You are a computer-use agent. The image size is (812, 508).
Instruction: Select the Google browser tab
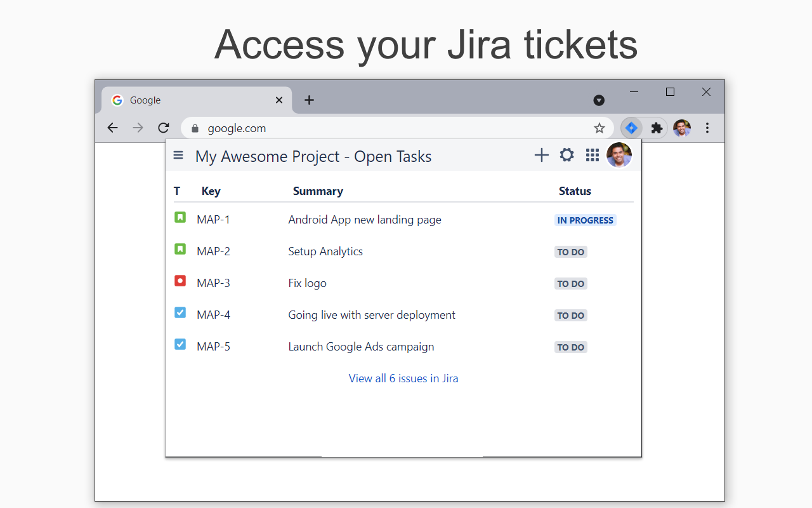coord(197,100)
